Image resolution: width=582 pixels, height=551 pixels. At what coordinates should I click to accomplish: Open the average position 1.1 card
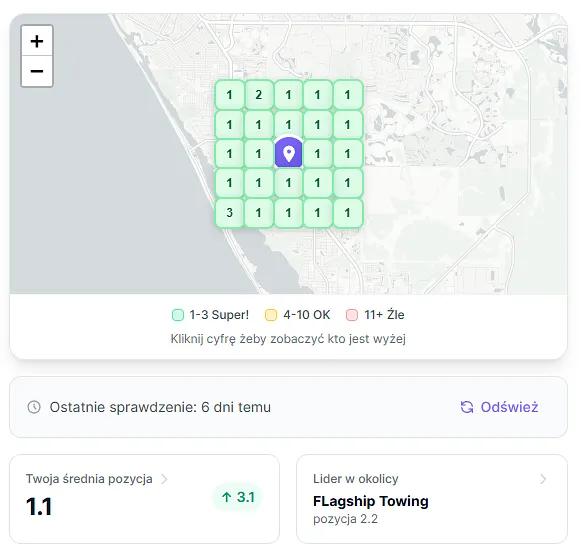[x=144, y=499]
